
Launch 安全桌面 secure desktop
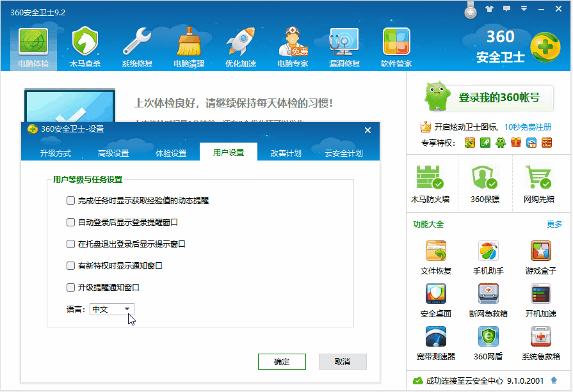tap(436, 300)
